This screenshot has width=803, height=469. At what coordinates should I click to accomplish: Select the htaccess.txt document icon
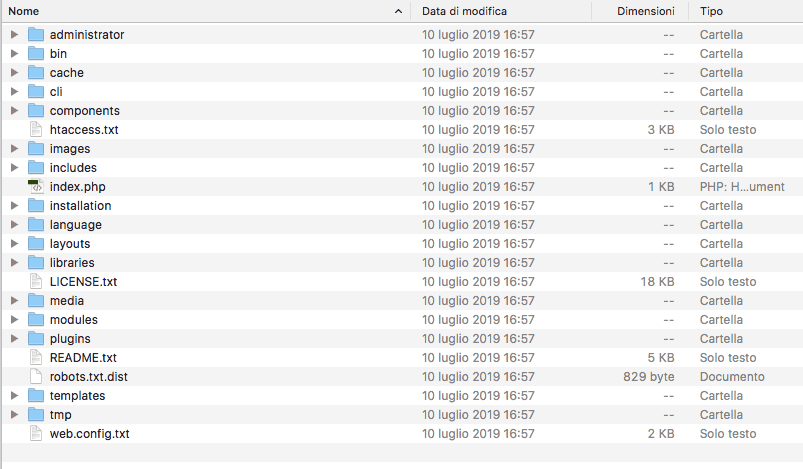point(36,130)
